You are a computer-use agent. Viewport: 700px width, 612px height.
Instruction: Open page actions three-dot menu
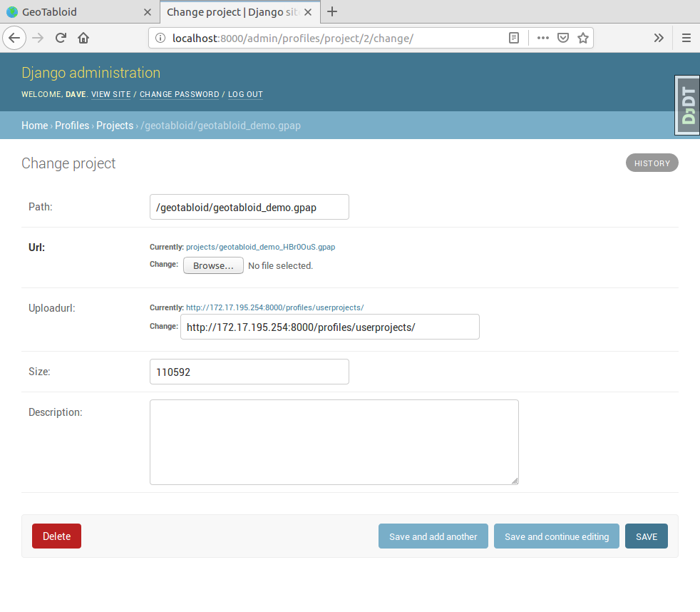(x=543, y=38)
